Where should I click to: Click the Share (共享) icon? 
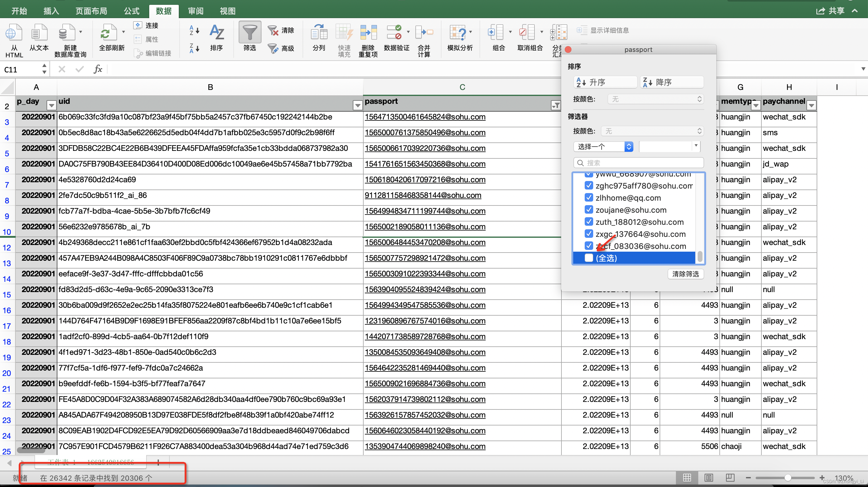821,11
